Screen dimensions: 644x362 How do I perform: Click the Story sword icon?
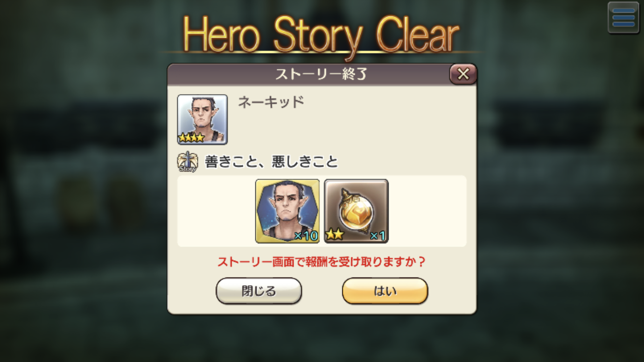187,162
